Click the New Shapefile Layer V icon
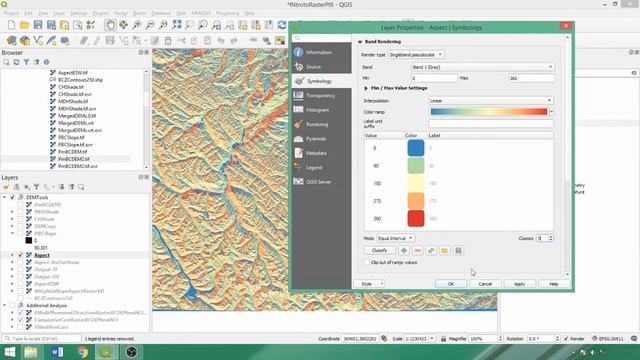 (x=38, y=40)
